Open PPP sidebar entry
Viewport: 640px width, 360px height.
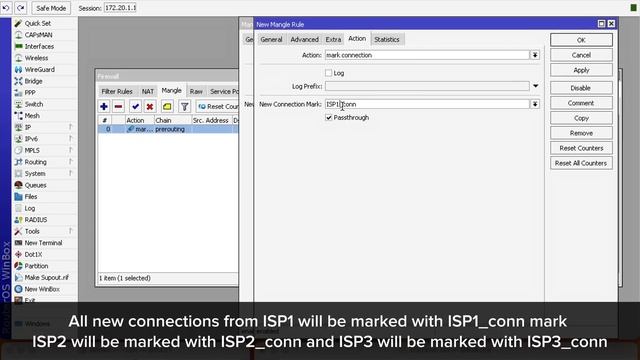click(30, 93)
